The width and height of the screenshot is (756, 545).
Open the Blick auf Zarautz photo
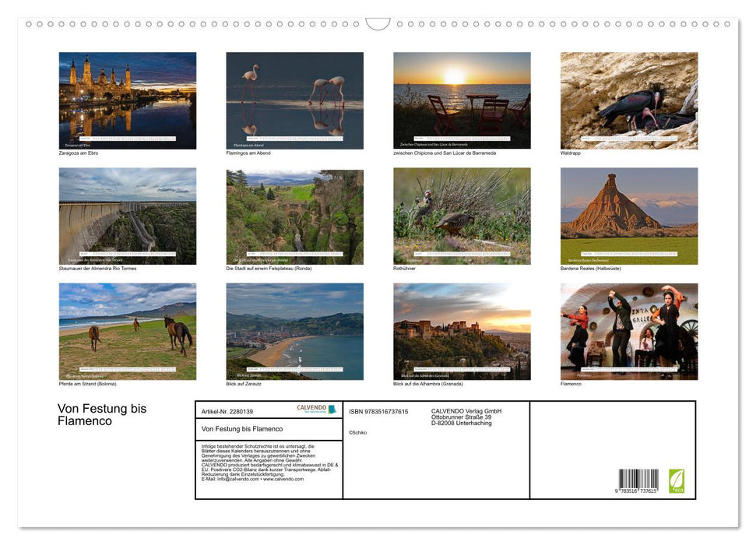pos(294,331)
